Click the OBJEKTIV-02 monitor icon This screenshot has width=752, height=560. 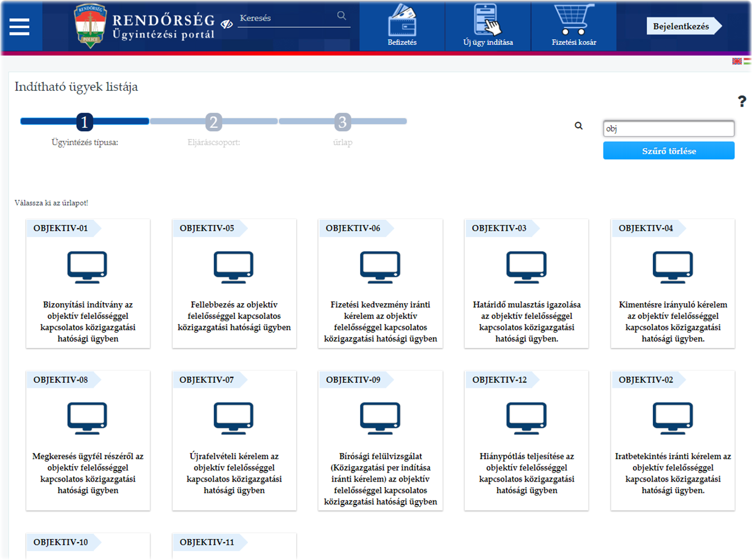coord(673,418)
